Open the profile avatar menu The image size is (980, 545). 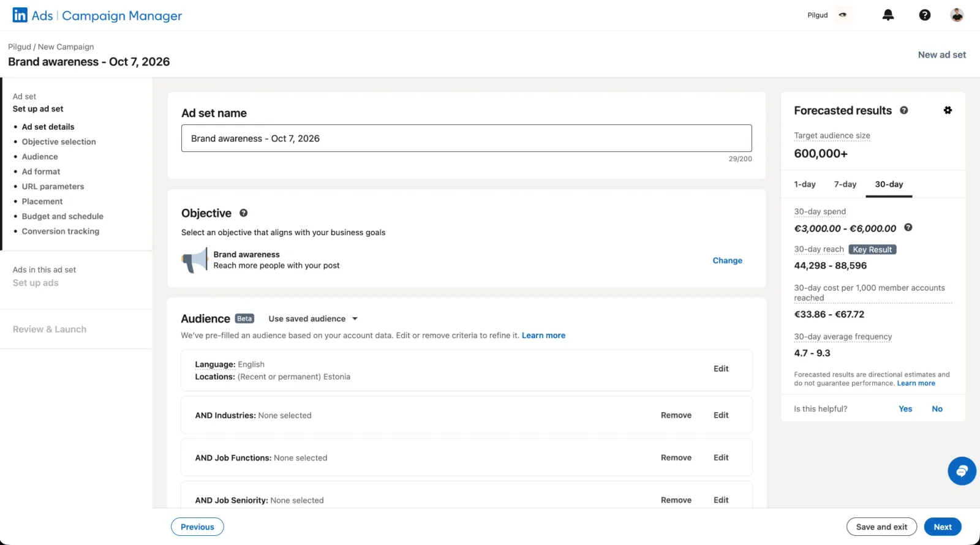point(957,15)
